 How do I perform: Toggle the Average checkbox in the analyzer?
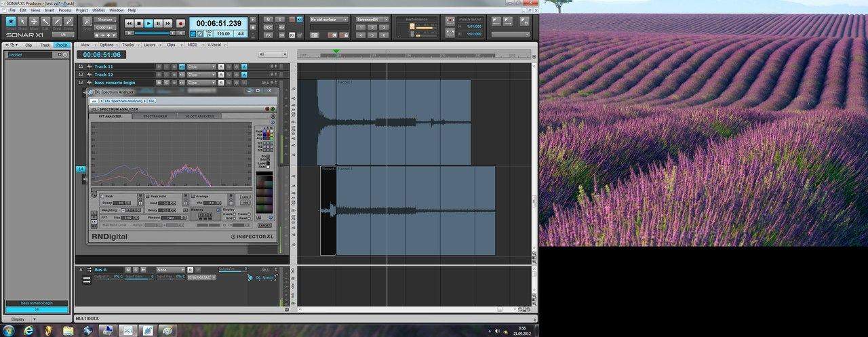coord(193,197)
